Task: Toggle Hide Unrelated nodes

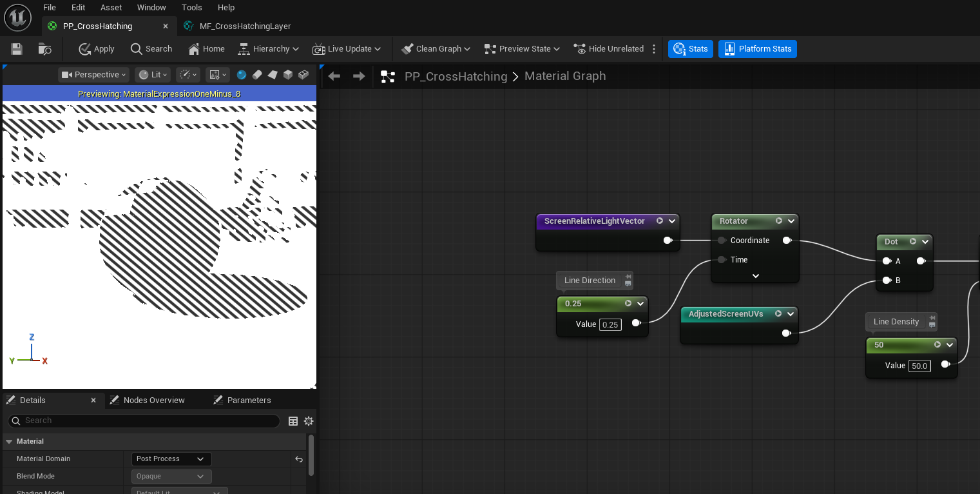Action: coord(609,49)
